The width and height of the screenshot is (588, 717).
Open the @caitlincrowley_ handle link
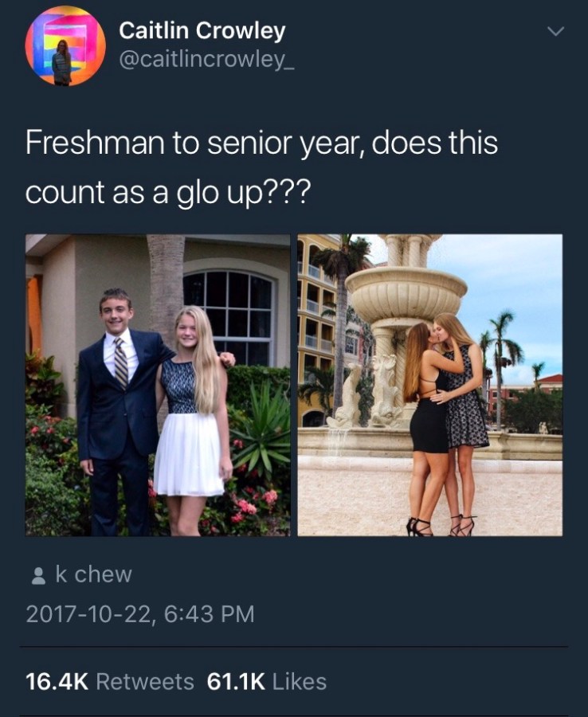[206, 60]
